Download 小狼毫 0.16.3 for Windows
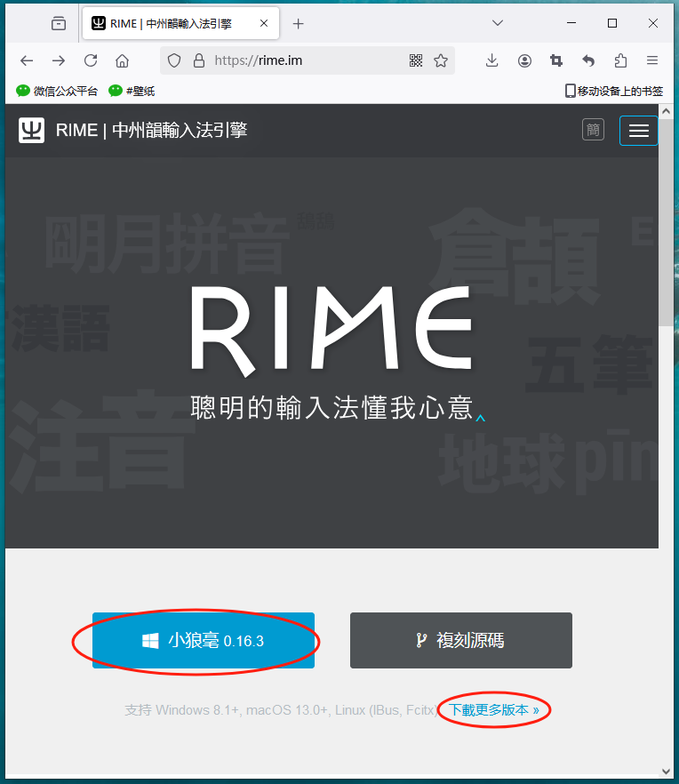 (x=204, y=640)
